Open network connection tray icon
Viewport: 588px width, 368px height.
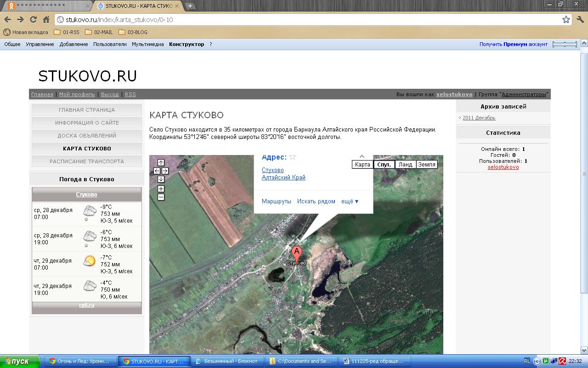point(554,361)
